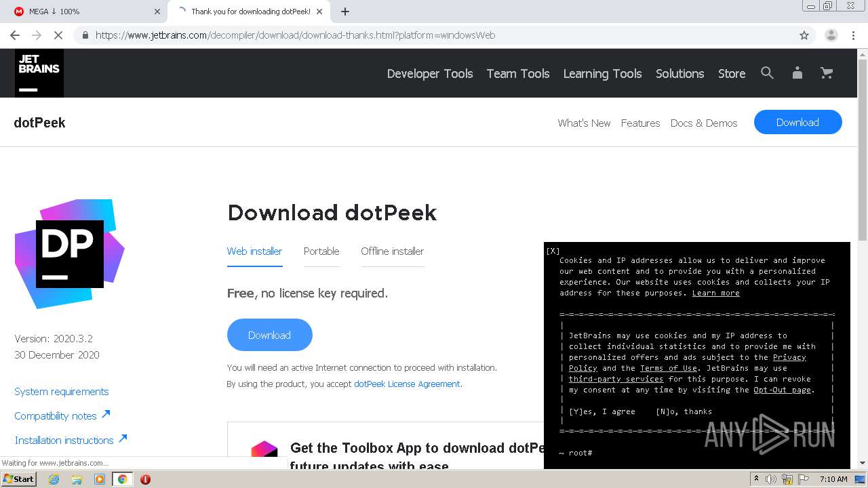This screenshot has width=868, height=488.
Task: Open the Learn more cookie link
Action: (x=715, y=293)
